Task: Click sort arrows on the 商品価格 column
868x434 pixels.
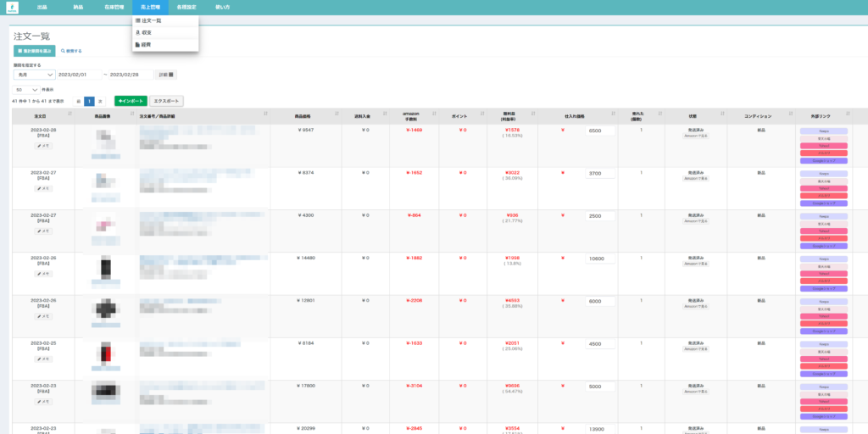Action: [337, 115]
